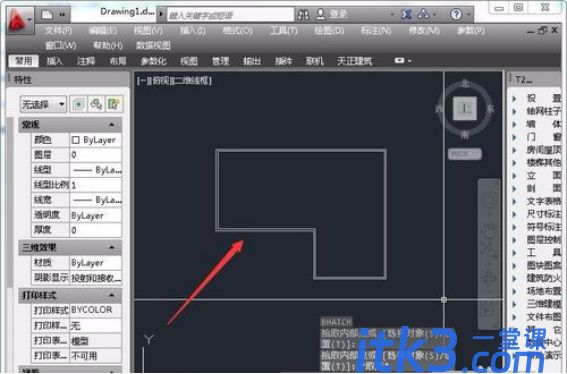Click the viewport label controls in drawing area

tap(174, 80)
